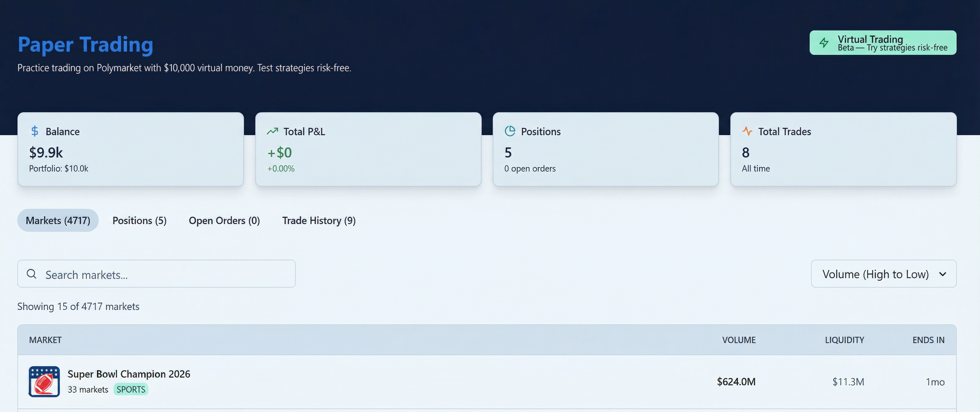Click the Super Bowl football thumbnail
This screenshot has height=412, width=980.
[44, 382]
